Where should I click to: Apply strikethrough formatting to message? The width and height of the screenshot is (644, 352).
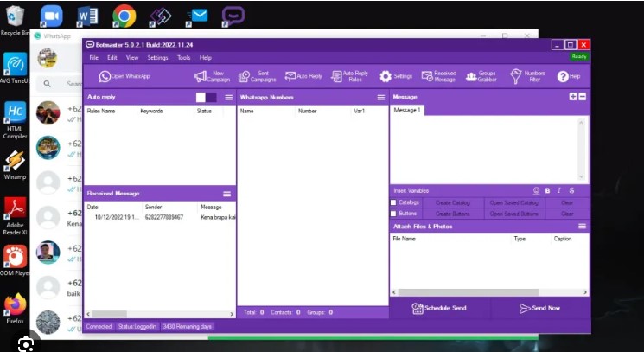tap(571, 191)
